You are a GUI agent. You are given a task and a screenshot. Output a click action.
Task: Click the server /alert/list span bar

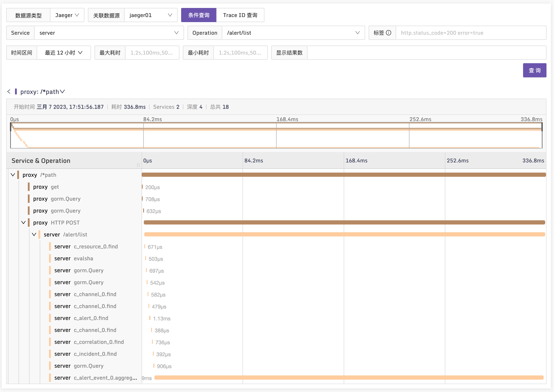pyautogui.click(x=345, y=234)
